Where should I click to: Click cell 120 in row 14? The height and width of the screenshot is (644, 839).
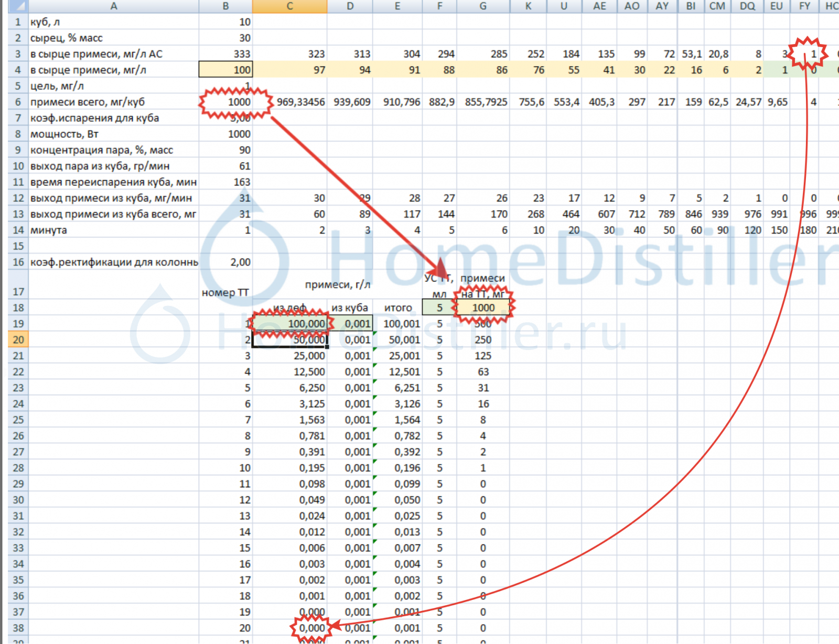pyautogui.click(x=747, y=230)
